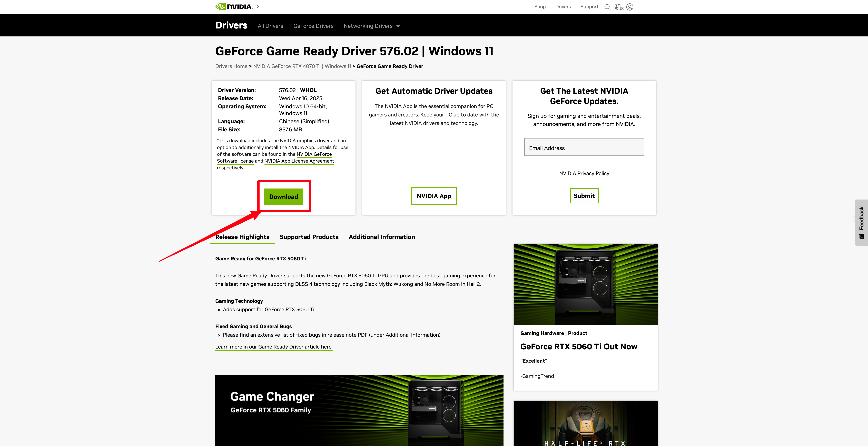Expand the Networking Drivers dropdown
868x446 pixels.
click(x=371, y=26)
